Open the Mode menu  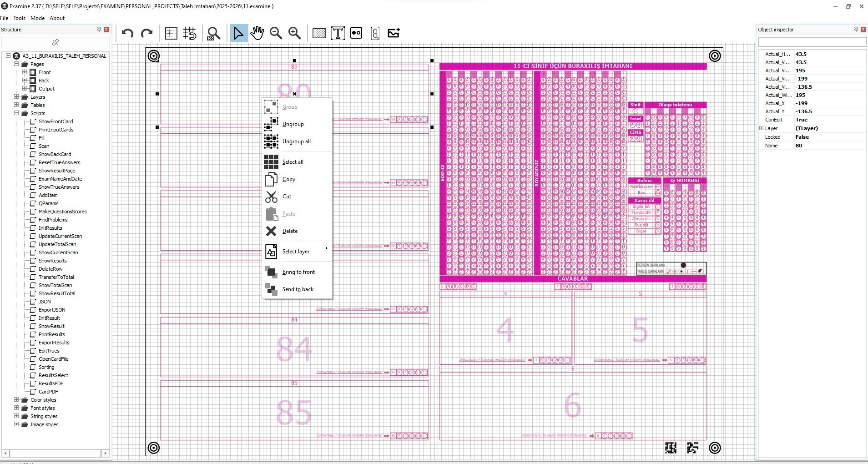point(37,18)
